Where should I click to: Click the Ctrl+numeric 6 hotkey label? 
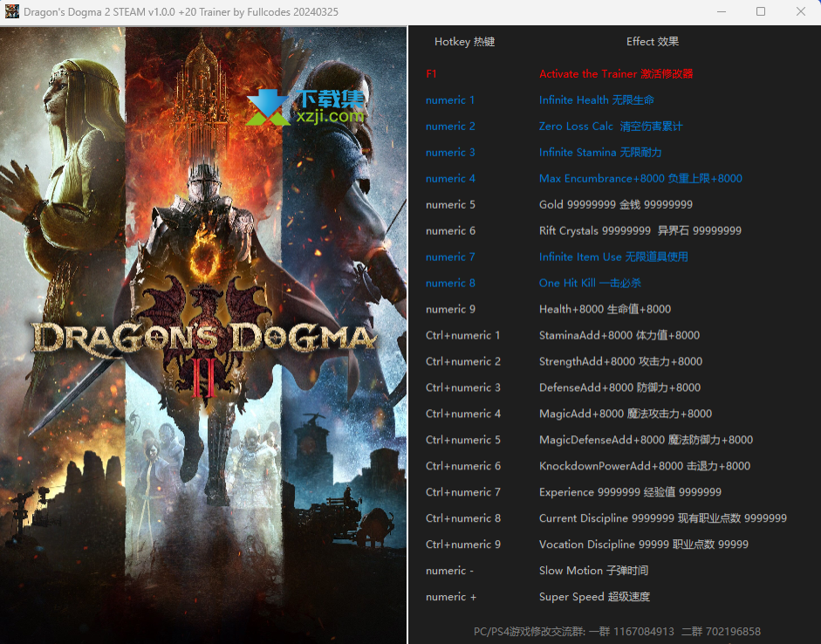tap(463, 467)
